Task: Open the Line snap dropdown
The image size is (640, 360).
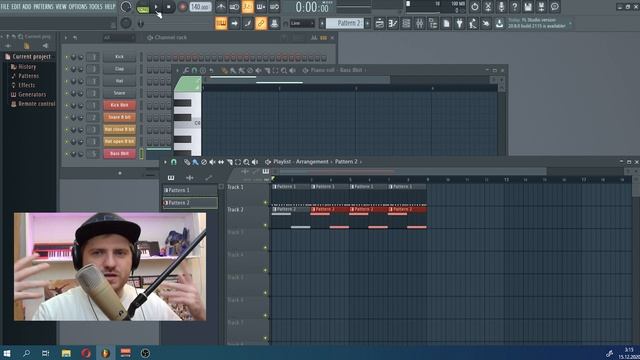Action: tap(302, 23)
